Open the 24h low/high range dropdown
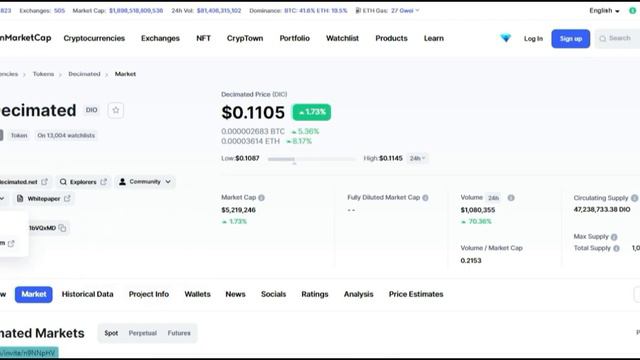640x360 pixels. point(417,158)
